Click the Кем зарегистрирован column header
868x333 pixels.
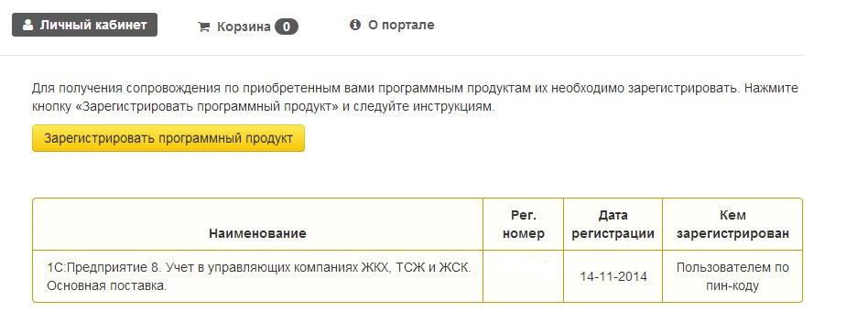732,224
